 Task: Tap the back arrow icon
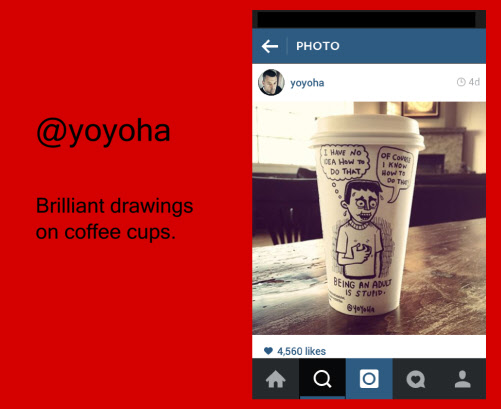(x=270, y=46)
